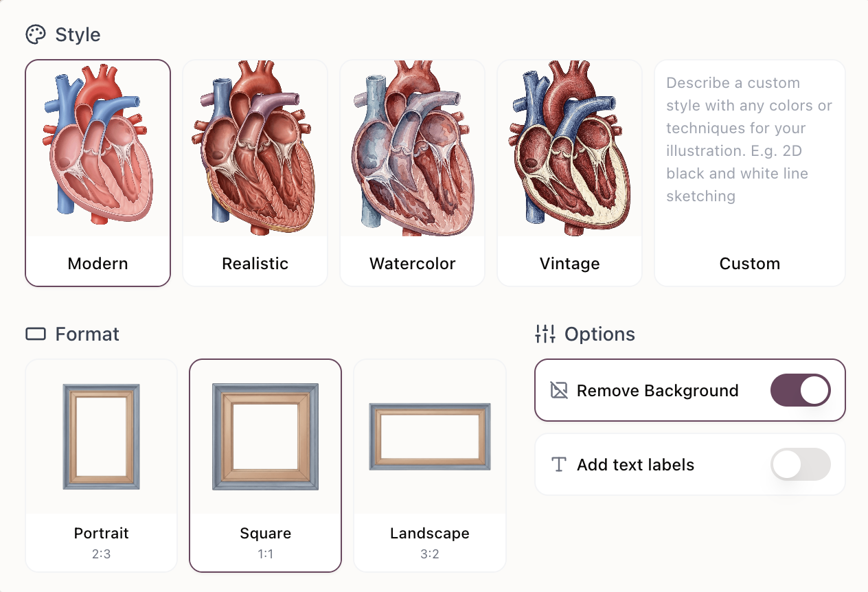
Task: Click the Vintage label text
Action: coord(569,263)
